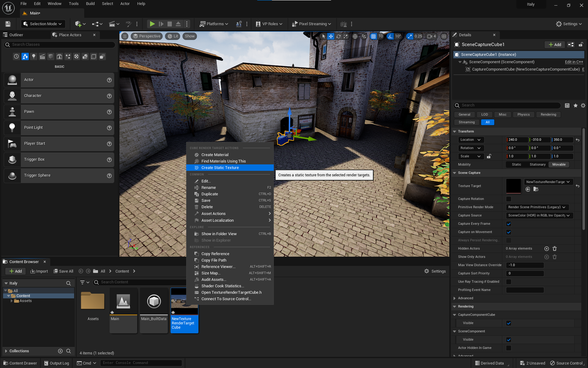The width and height of the screenshot is (588, 368).
Task: Click the browse-to-asset icon under Texture Target
Action: tap(536, 189)
